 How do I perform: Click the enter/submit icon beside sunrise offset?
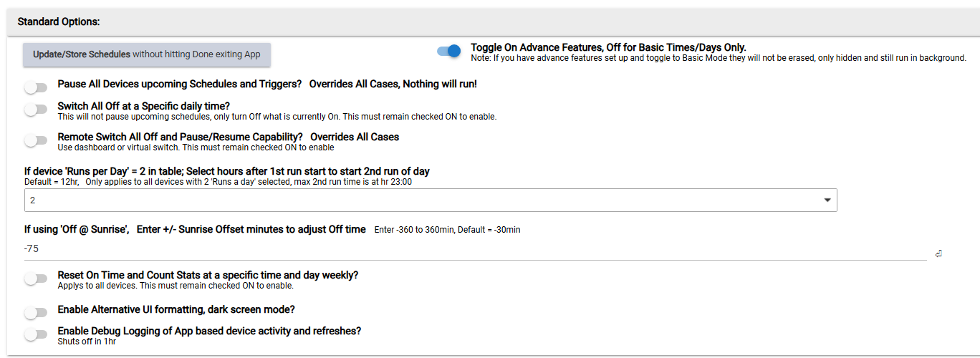pyautogui.click(x=938, y=253)
